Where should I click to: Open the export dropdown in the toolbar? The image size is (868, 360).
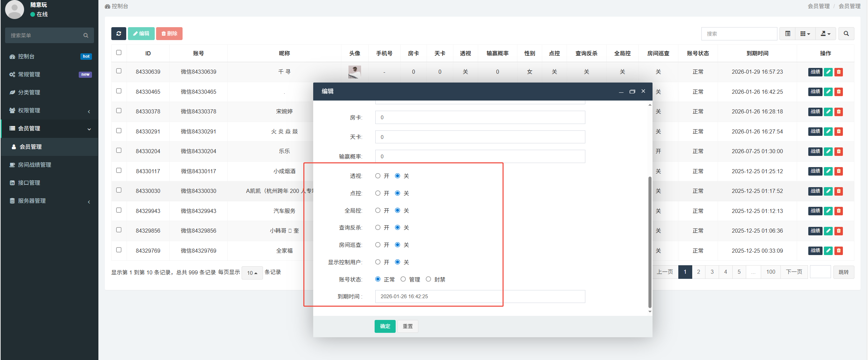(825, 34)
